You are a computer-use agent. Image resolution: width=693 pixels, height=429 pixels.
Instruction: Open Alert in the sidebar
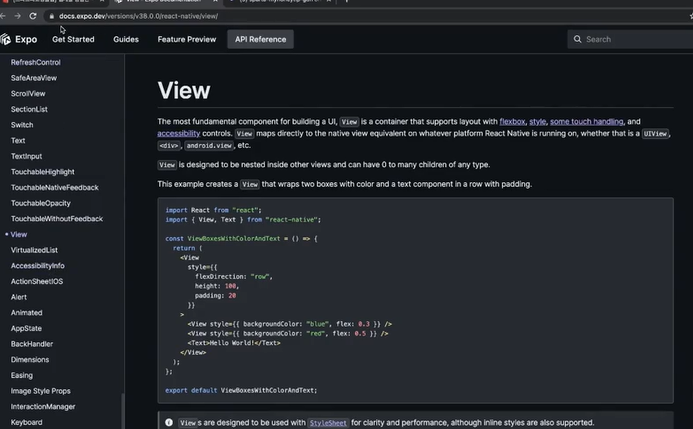[19, 297]
